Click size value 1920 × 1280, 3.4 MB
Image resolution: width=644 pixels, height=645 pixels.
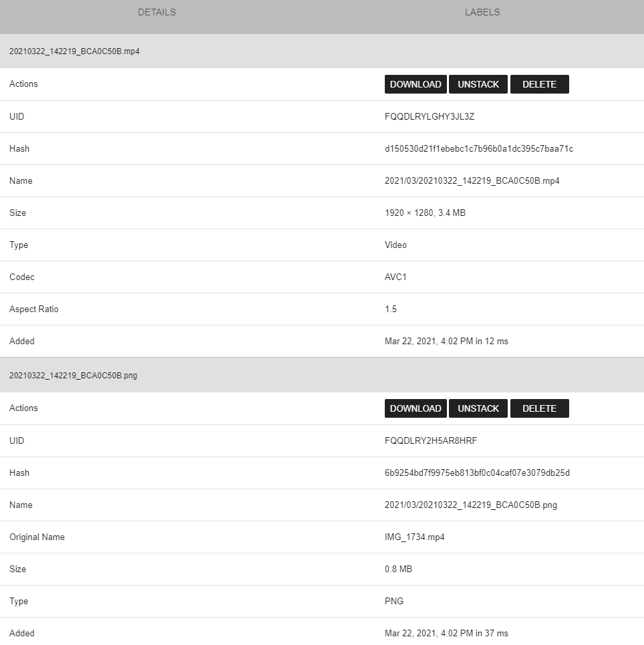tap(425, 213)
